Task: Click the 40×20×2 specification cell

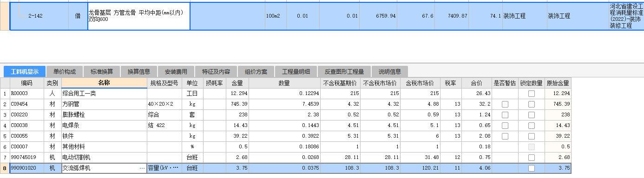Action: pos(164,104)
